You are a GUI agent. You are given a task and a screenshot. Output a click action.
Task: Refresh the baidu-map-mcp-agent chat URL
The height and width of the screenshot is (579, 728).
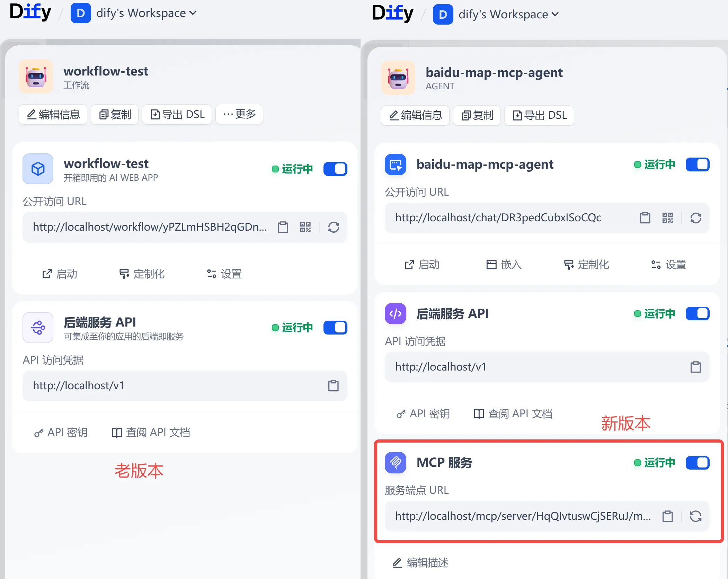tap(695, 218)
